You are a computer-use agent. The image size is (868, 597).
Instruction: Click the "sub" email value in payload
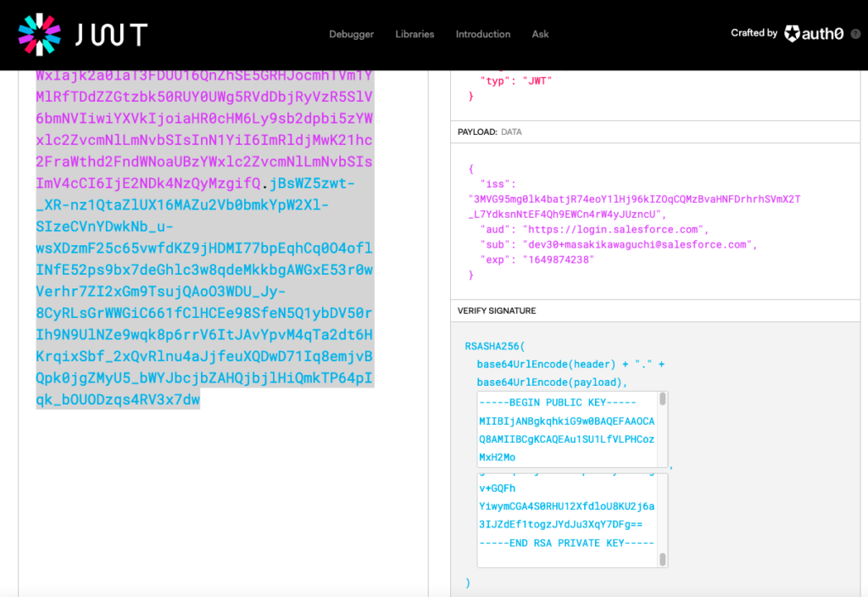pyautogui.click(x=637, y=244)
